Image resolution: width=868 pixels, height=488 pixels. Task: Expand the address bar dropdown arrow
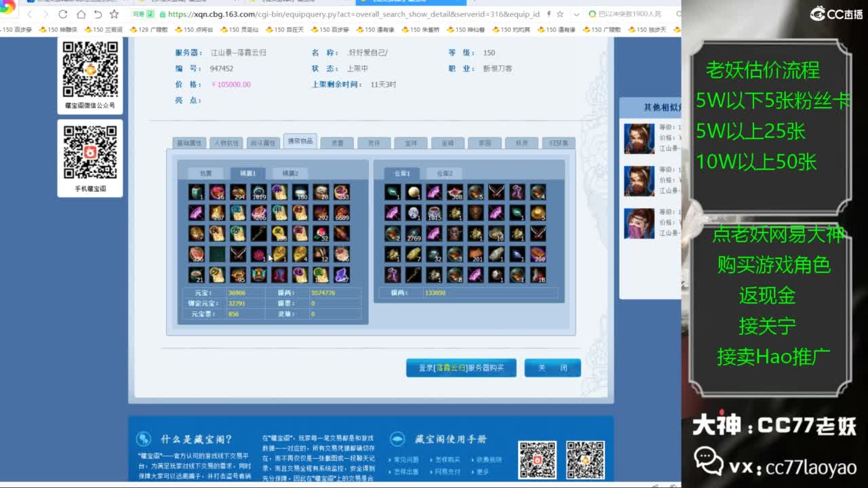point(576,14)
